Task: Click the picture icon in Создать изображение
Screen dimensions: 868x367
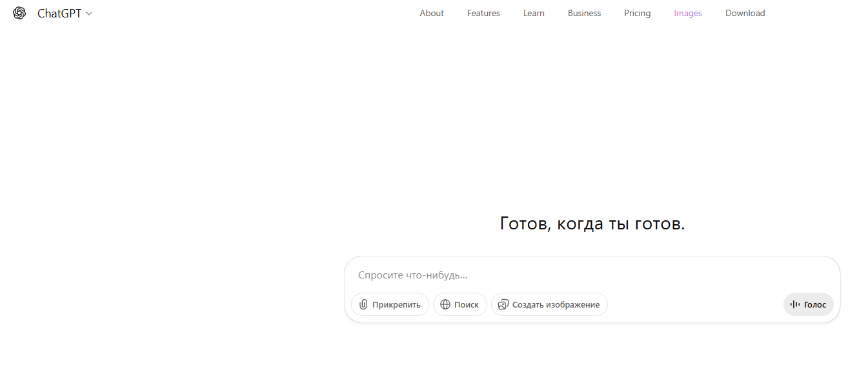Action: 503,305
